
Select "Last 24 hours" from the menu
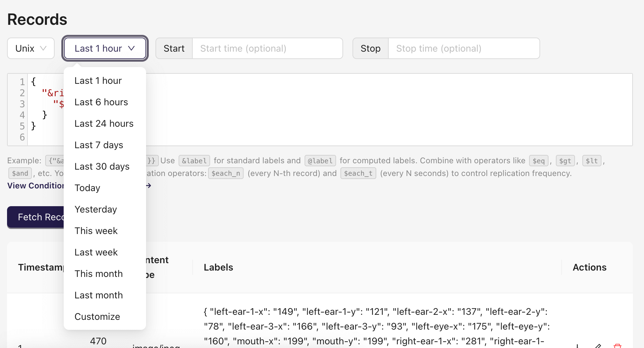(104, 123)
